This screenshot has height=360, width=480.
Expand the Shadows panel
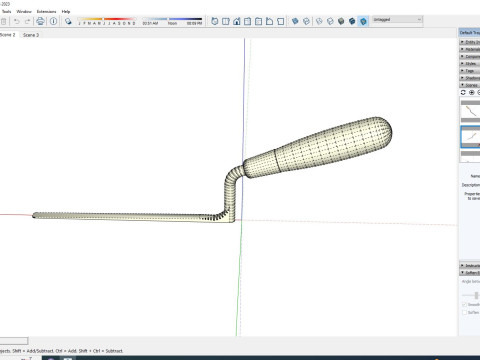tap(470, 78)
